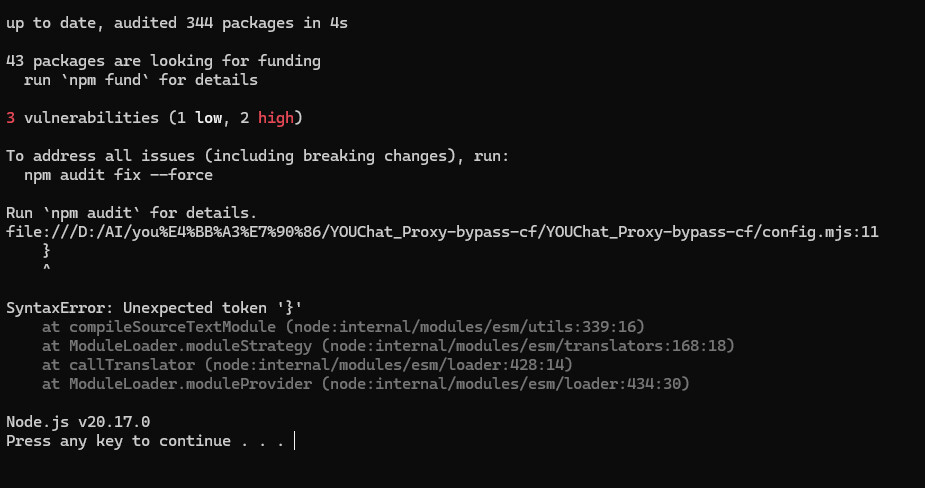
Task: Click the 'low' severity word
Action: (x=208, y=118)
